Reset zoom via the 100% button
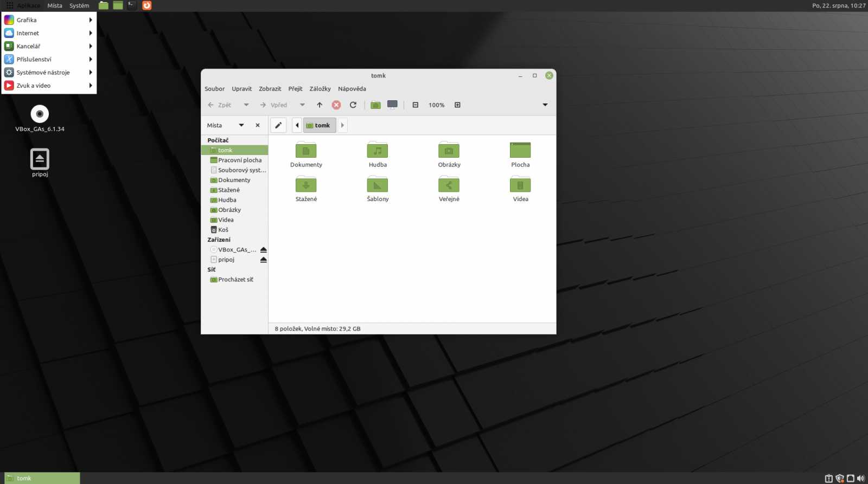This screenshot has height=484, width=868. coord(436,105)
